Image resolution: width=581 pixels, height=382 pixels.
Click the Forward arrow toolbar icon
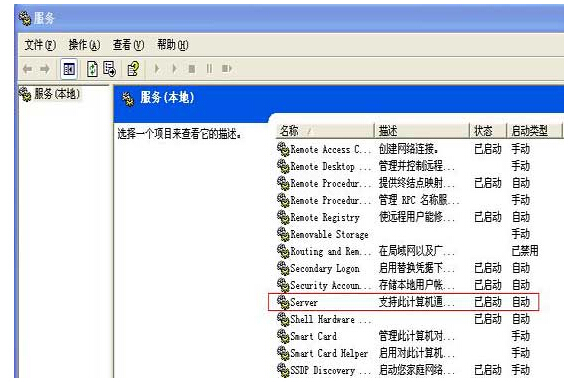(x=45, y=69)
